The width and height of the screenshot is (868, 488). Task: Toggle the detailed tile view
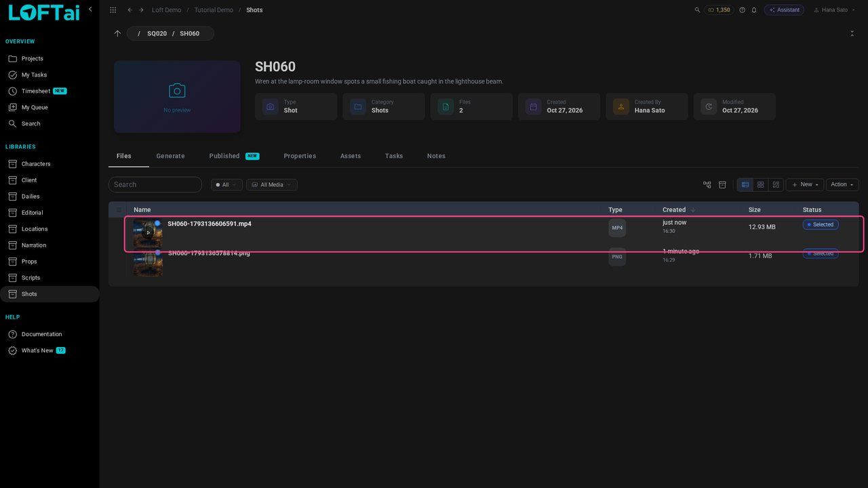(776, 184)
